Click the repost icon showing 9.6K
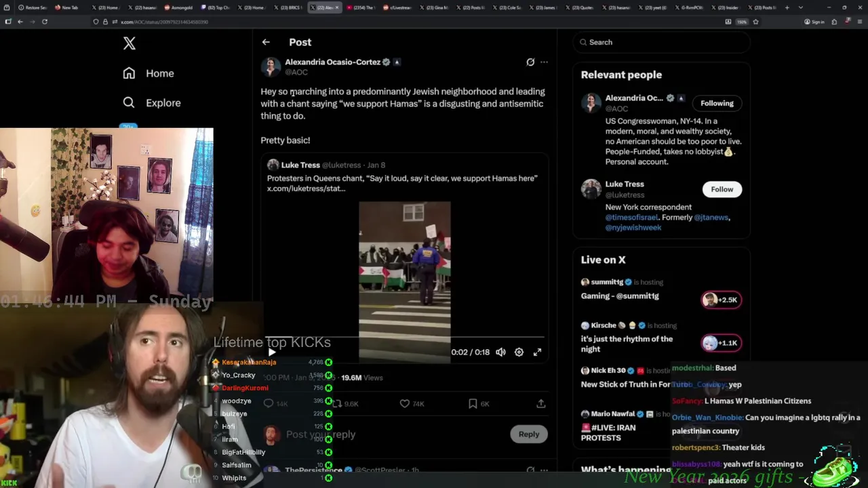 click(337, 403)
